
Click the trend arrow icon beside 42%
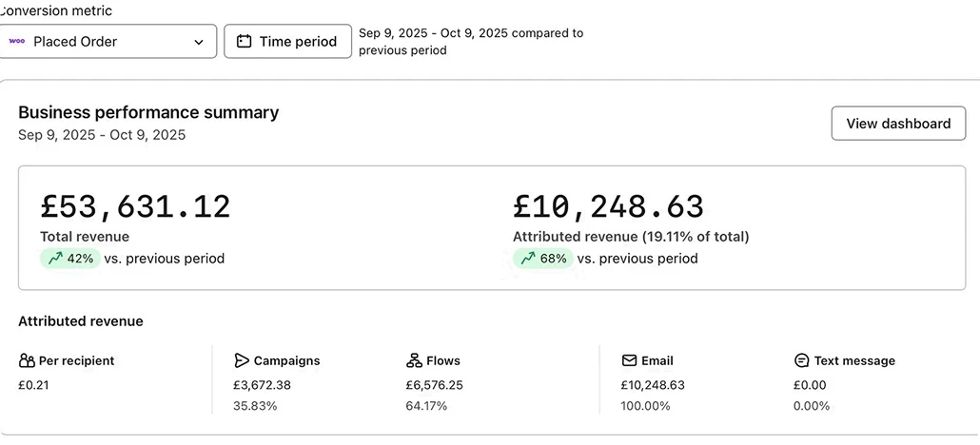[x=55, y=259]
